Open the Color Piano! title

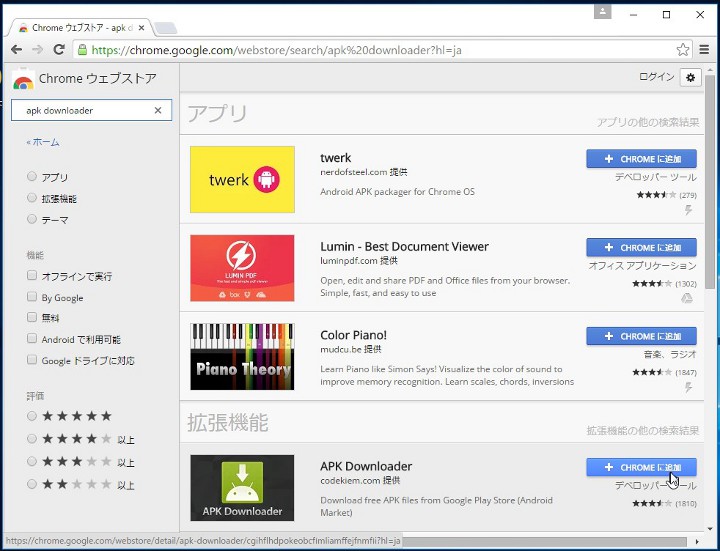pyautogui.click(x=354, y=335)
